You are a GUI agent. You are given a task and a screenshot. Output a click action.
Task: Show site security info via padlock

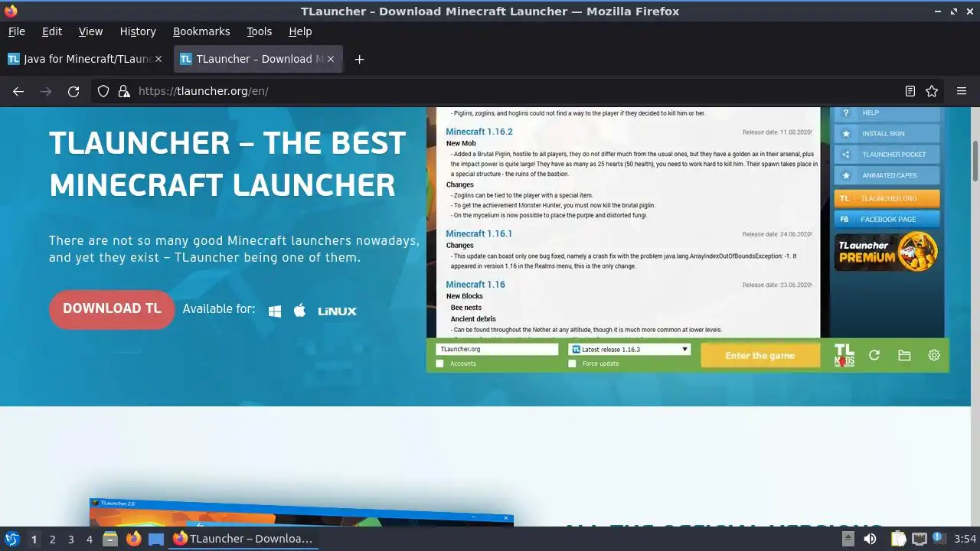point(124,91)
